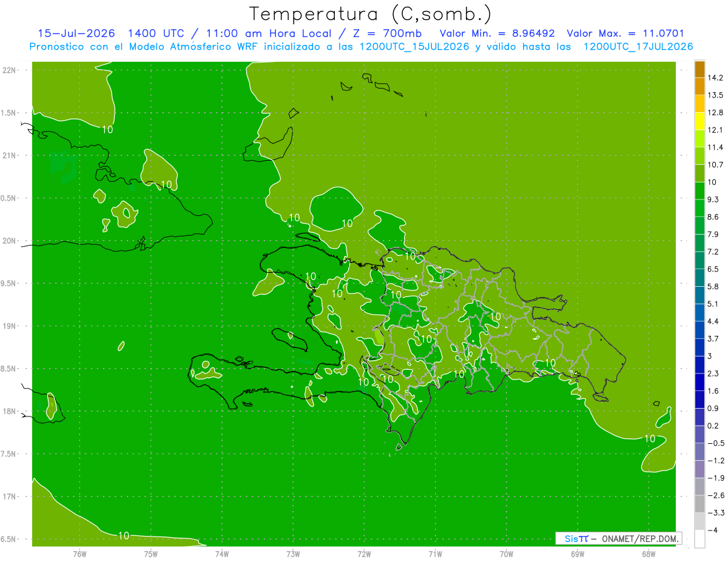Viewport: 728px width, 562px height.
Task: Click the latitude axis label "7.5N"
Action: 9,454
